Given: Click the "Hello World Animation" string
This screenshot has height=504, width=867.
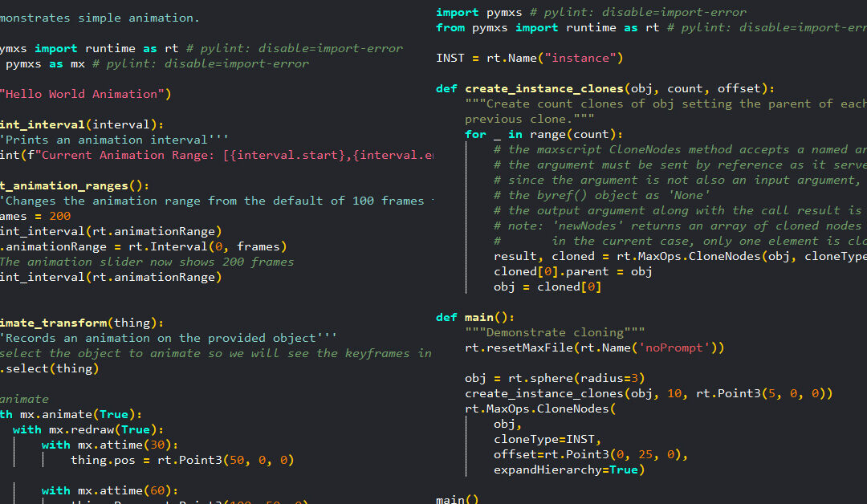Looking at the screenshot, I should point(81,95).
